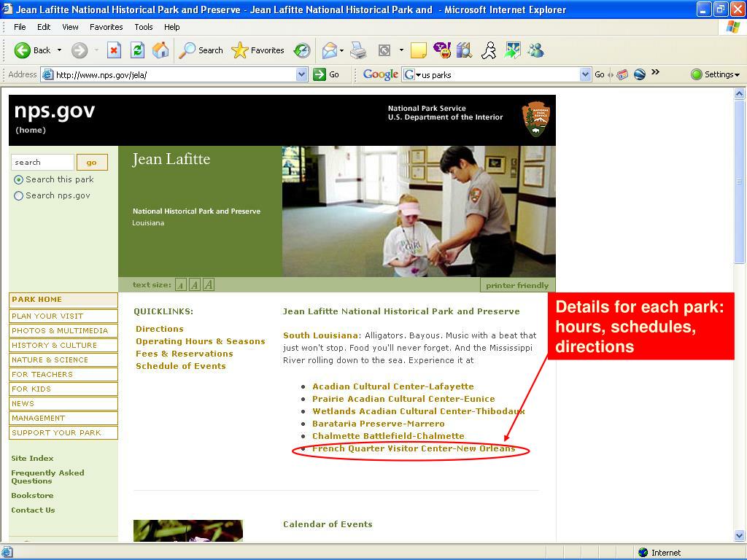747x560 pixels.
Task: Open the Home page icon
Action: [x=160, y=50]
